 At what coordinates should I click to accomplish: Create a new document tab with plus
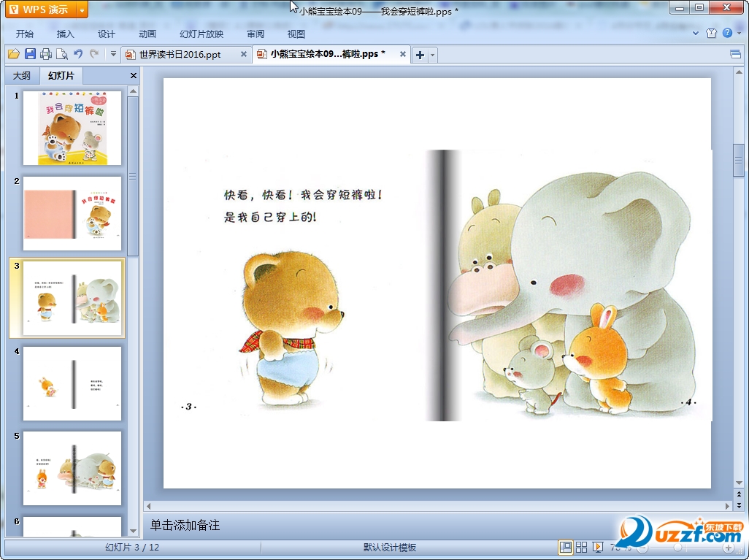coord(420,55)
